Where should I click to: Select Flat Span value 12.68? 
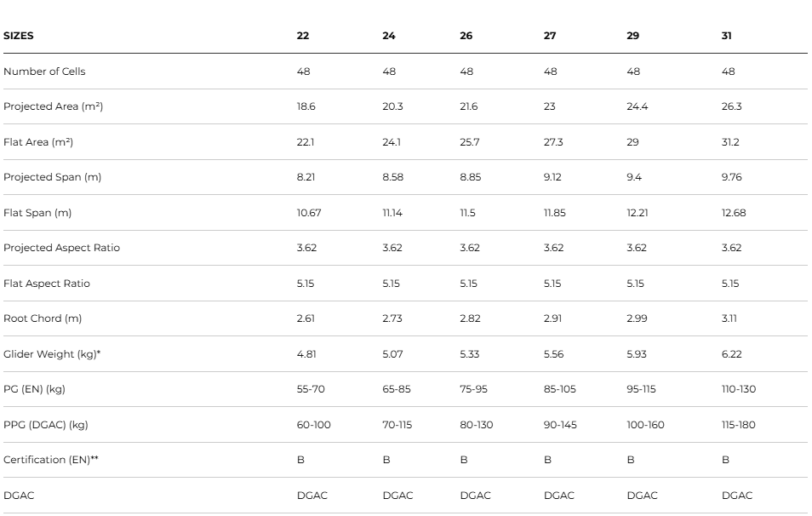pyautogui.click(x=734, y=213)
